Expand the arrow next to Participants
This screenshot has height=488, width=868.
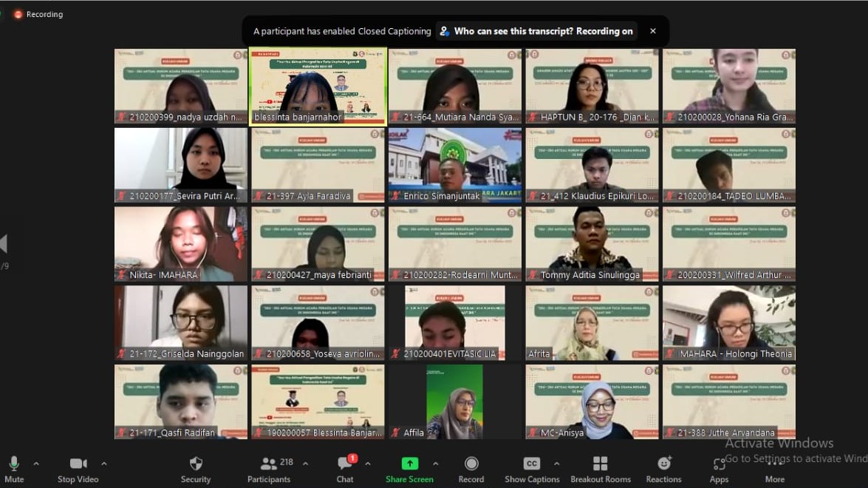(x=305, y=464)
